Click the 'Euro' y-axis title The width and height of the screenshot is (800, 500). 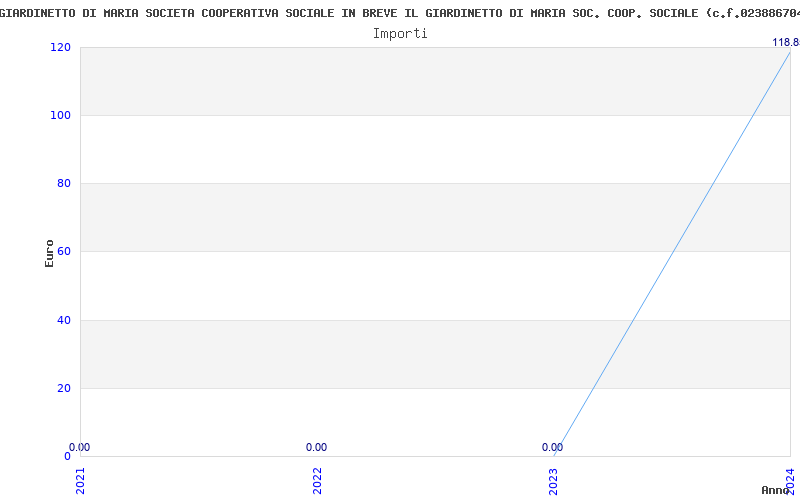49,253
